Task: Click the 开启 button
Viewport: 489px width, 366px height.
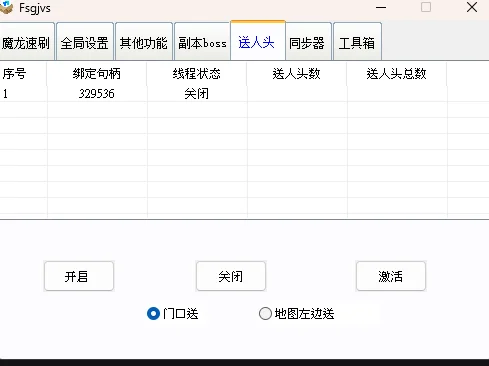Action: pos(79,276)
